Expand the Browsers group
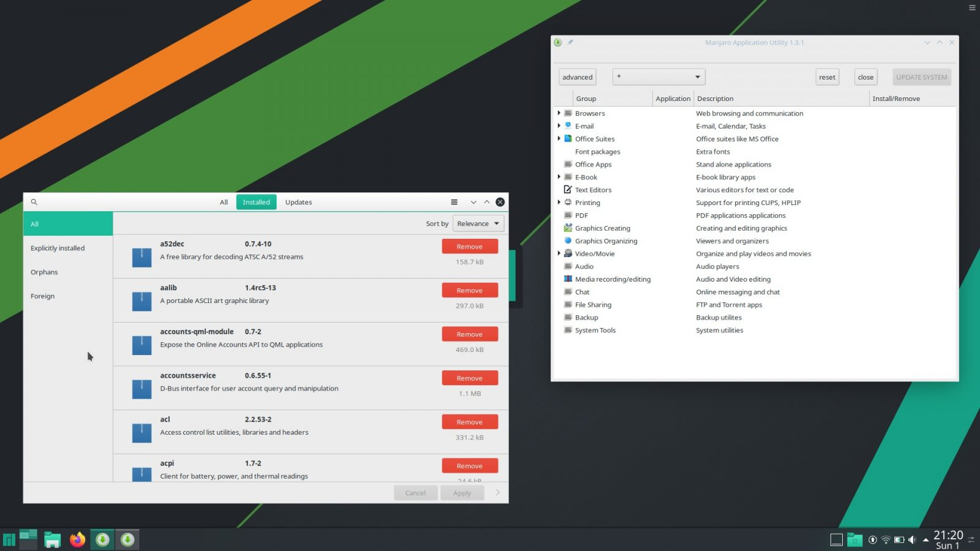Image resolution: width=980 pixels, height=551 pixels. click(x=559, y=113)
